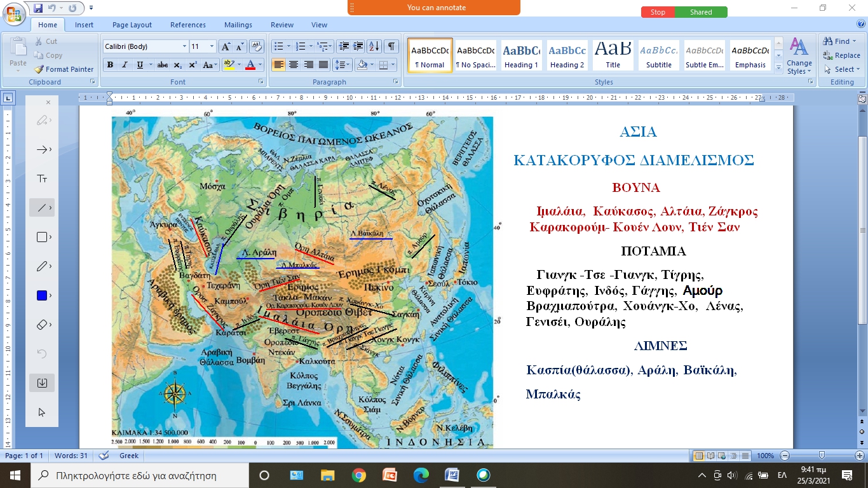Select the line drawing annotation tool
Screen dimensions: 868x488
click(42, 208)
